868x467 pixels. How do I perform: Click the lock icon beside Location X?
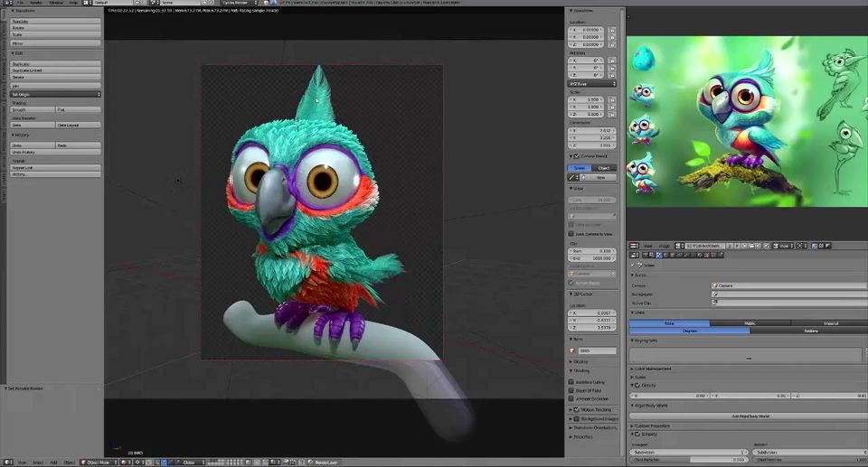612,31
